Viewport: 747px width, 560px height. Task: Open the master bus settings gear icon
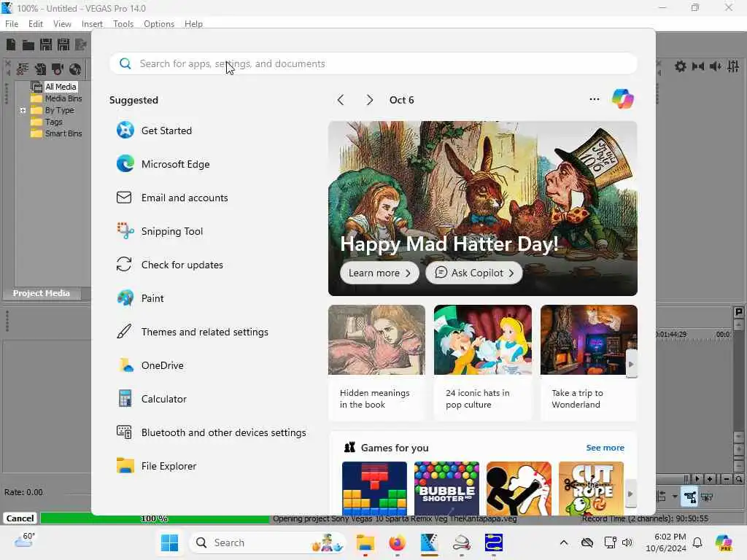click(x=681, y=66)
